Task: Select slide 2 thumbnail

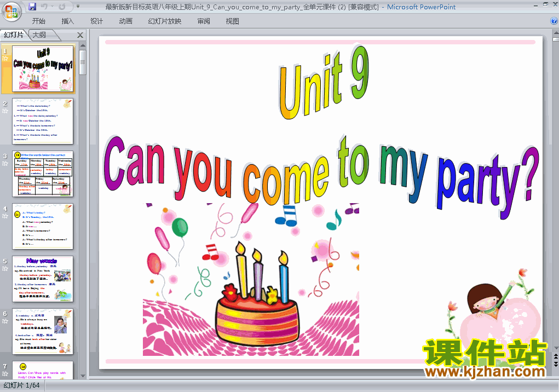Action: (x=43, y=121)
